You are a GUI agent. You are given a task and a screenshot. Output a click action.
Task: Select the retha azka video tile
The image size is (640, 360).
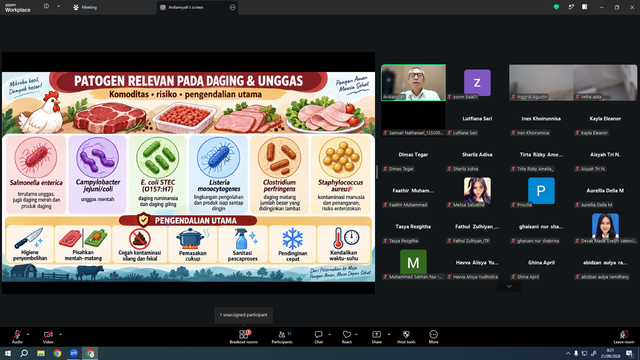click(x=605, y=82)
